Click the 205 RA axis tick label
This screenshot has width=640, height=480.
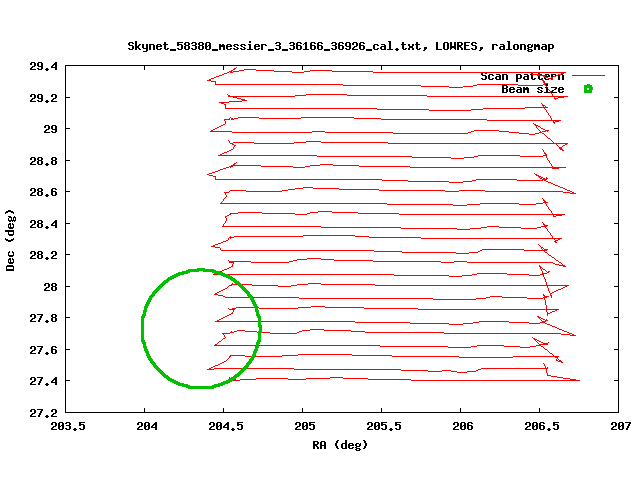point(305,426)
